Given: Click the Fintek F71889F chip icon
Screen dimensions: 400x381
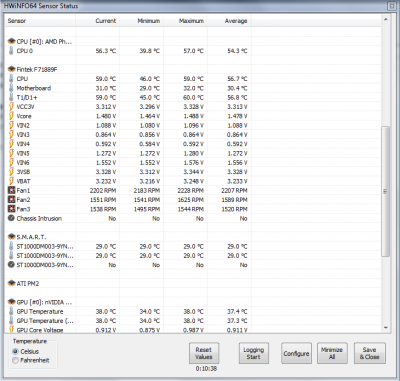Looking at the screenshot, I should pos(12,69).
